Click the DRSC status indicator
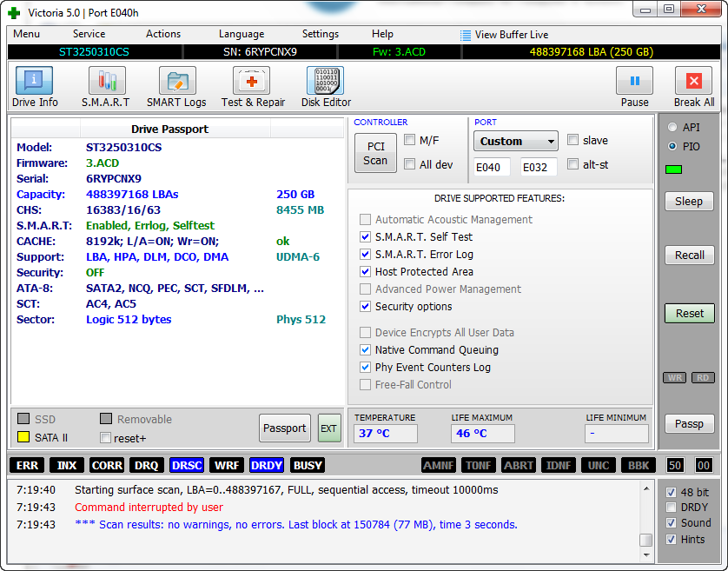728x571 pixels. point(187,465)
